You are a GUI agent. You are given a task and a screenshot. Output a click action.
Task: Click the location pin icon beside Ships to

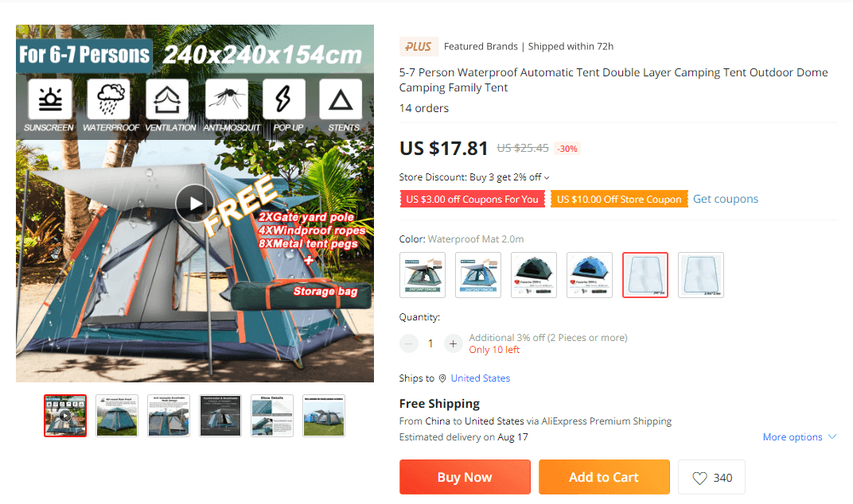[x=442, y=378]
